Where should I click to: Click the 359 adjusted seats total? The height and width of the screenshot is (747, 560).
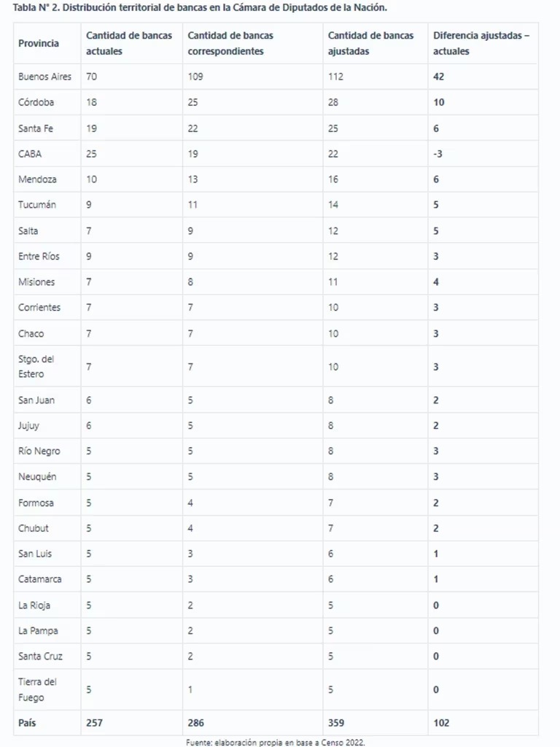[x=336, y=723]
